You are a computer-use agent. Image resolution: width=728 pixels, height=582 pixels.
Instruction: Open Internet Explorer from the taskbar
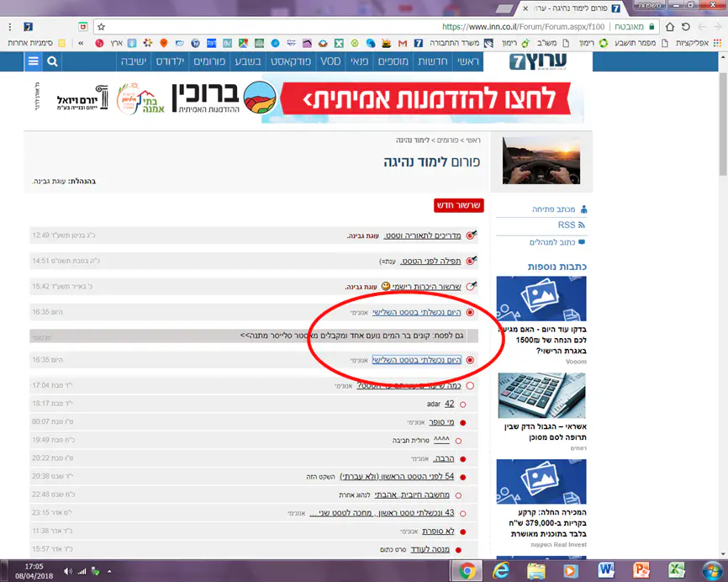pos(499,570)
